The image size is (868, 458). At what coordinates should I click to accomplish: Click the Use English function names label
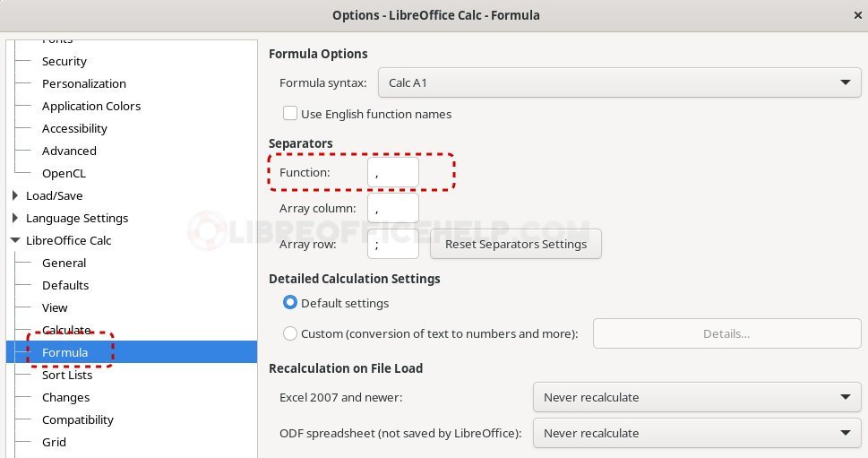tap(376, 114)
